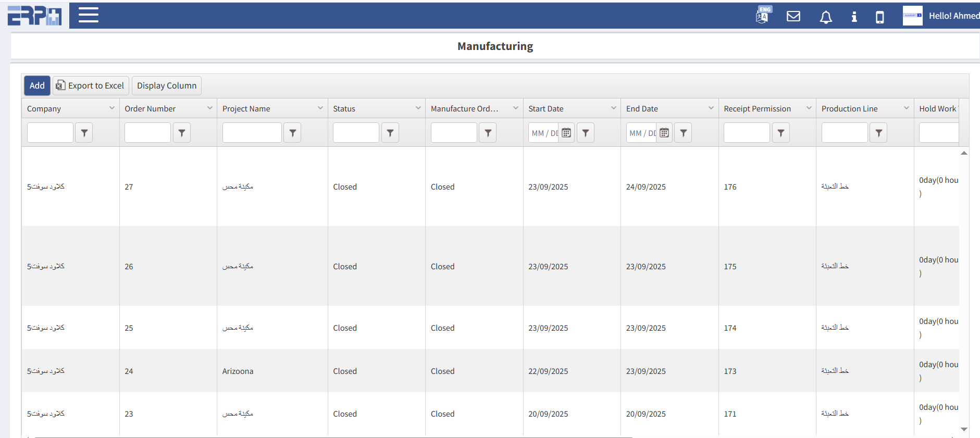Screen dimensions: 980x438
Task: Click the Display Column button
Action: (x=167, y=85)
